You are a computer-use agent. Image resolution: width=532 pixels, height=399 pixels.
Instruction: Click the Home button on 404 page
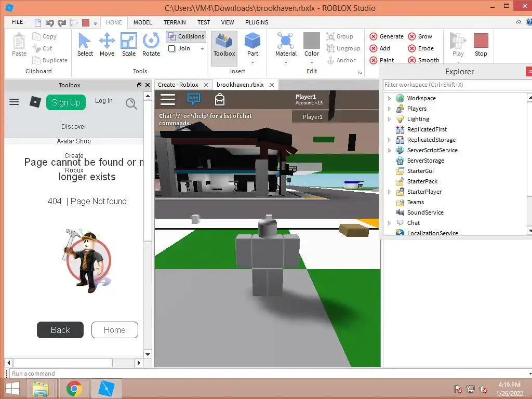[x=115, y=330]
